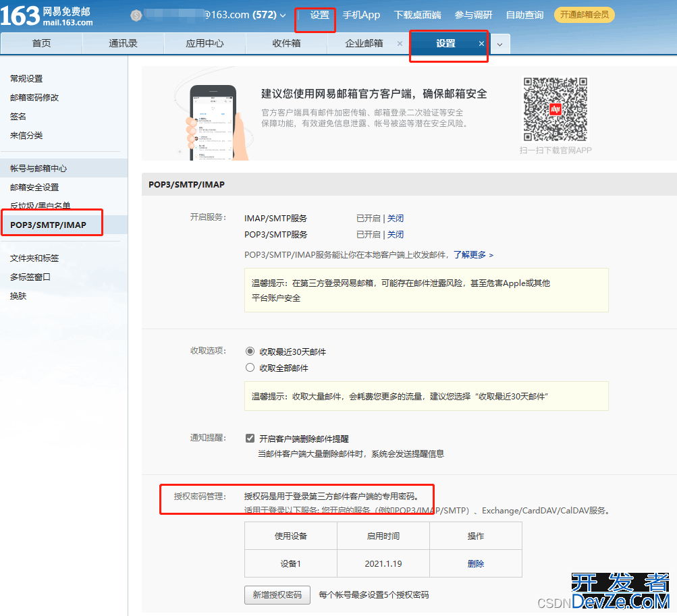Toggle 开启客户端删除邮件提醒 checkbox

(250, 439)
